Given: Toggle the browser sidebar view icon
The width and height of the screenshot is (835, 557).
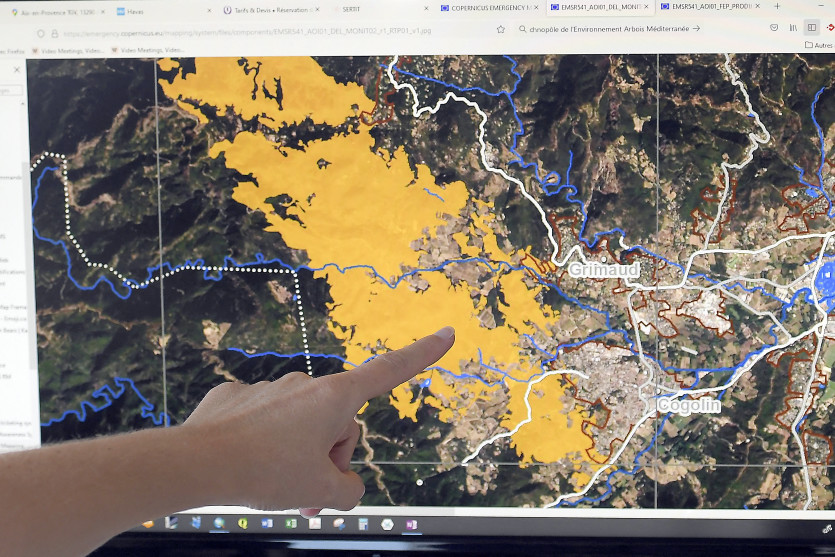Looking at the screenshot, I should click(811, 28).
